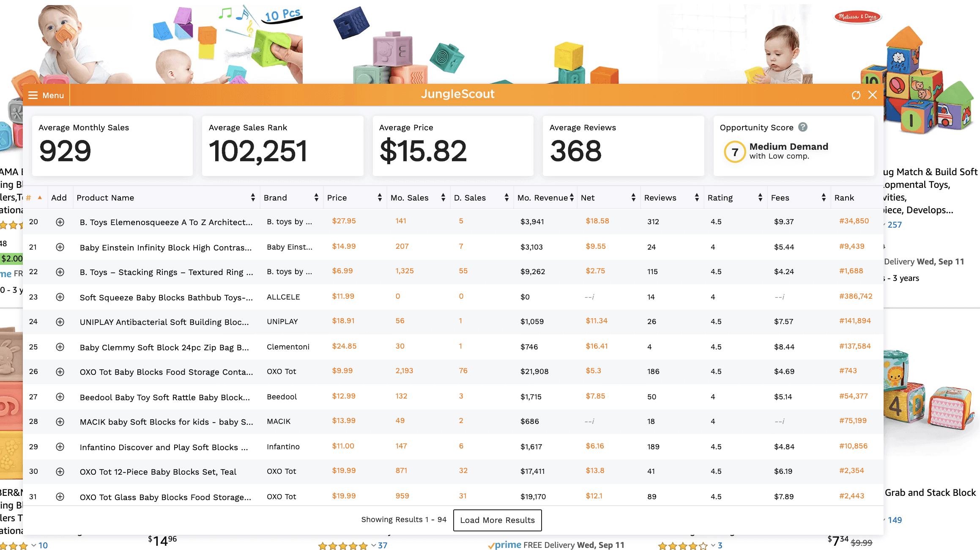This screenshot has width=980, height=550.
Task: Add B. Toys Elemenosqueeze row 20 product
Action: click(x=60, y=222)
